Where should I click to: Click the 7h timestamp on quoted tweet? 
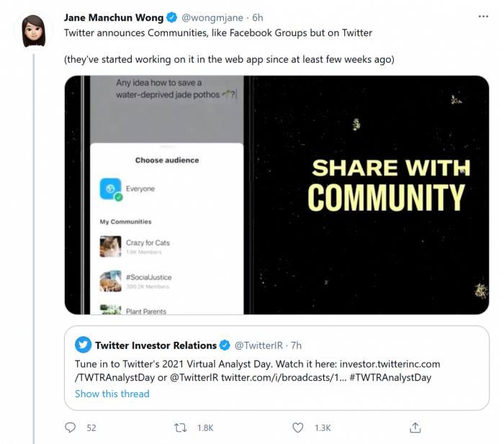click(x=294, y=345)
